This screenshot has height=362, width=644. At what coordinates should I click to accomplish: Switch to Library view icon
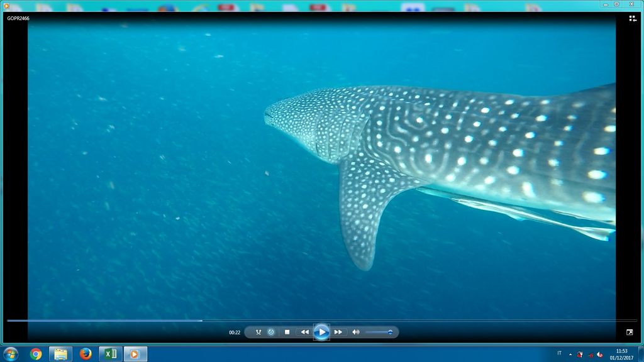633,19
